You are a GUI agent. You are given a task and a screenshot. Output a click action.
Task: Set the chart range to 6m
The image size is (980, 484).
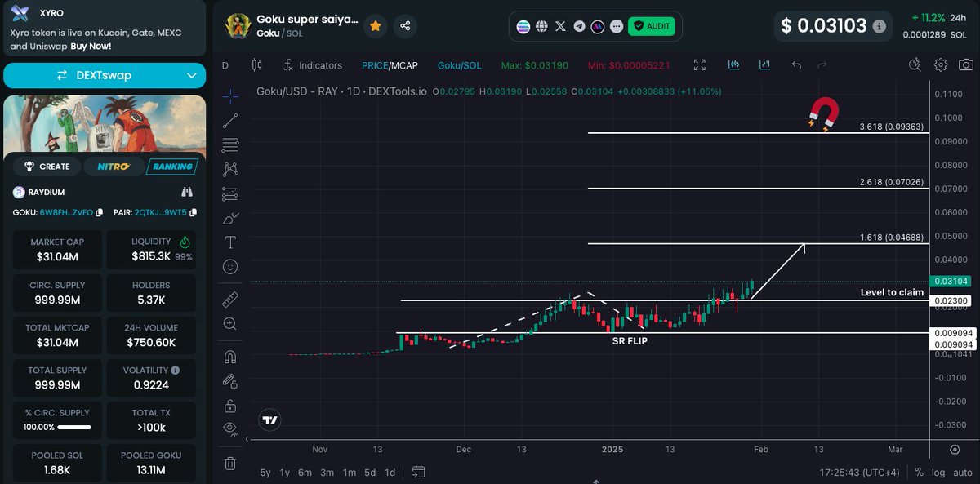[305, 473]
